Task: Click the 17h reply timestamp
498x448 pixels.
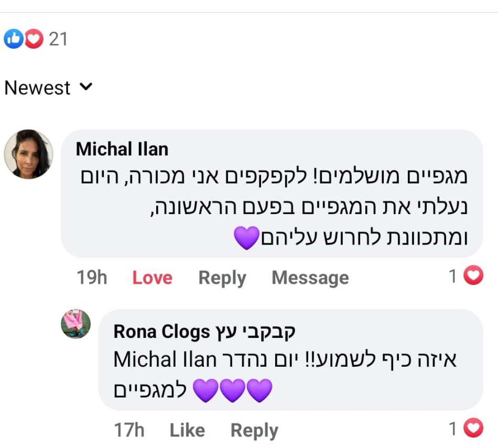Action: (x=129, y=431)
